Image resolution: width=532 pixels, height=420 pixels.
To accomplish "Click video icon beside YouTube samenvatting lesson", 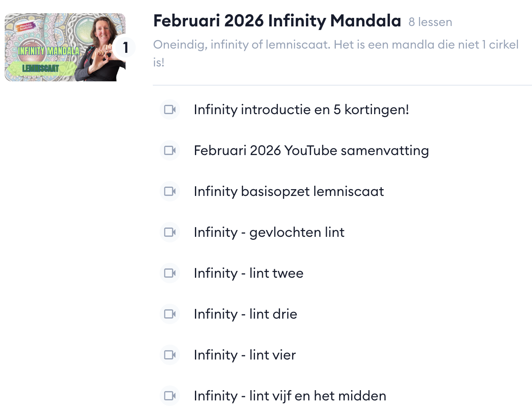I will coord(170,150).
